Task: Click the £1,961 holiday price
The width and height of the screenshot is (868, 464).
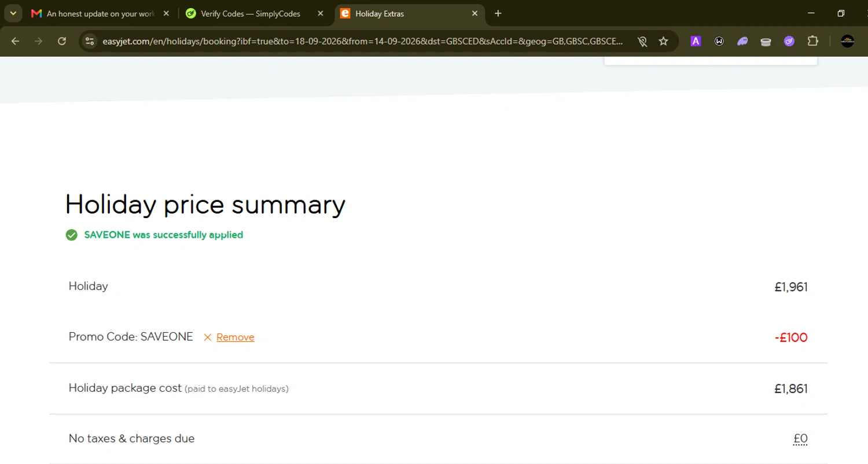Action: click(x=791, y=287)
